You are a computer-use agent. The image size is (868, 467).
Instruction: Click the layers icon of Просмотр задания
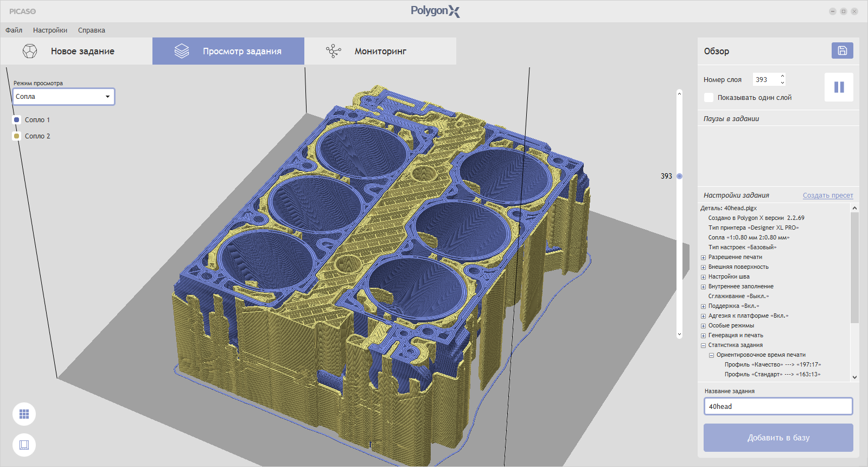coord(182,51)
